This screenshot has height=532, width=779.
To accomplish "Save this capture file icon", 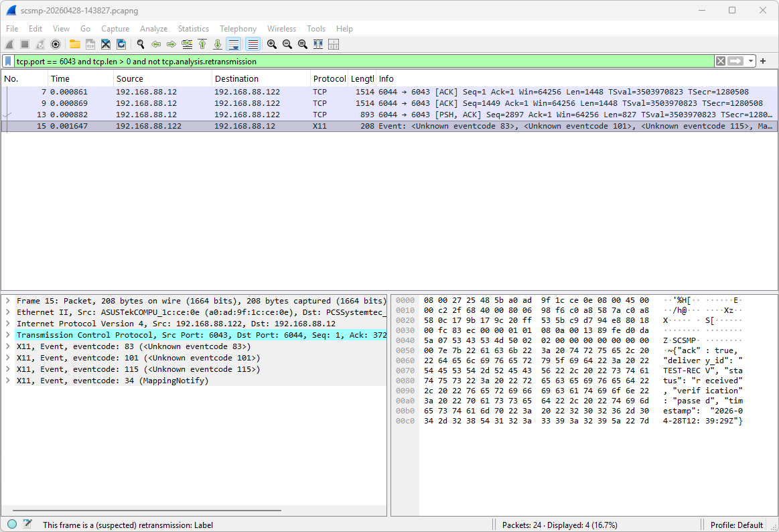I will 90,44.
